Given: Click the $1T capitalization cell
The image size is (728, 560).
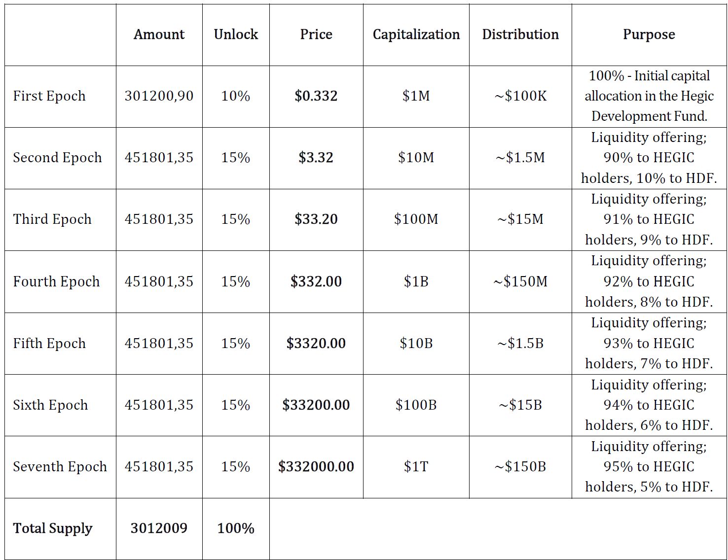Looking at the screenshot, I should (x=416, y=467).
